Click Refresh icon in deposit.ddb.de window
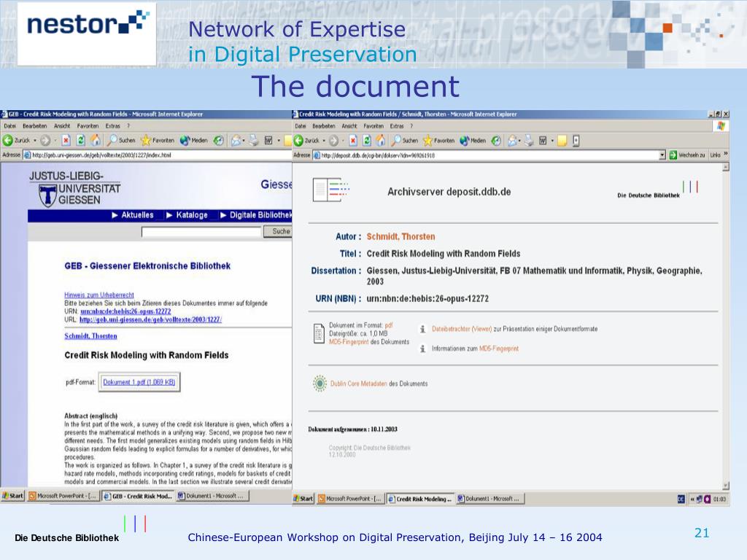The height and width of the screenshot is (560, 747). coord(367,141)
